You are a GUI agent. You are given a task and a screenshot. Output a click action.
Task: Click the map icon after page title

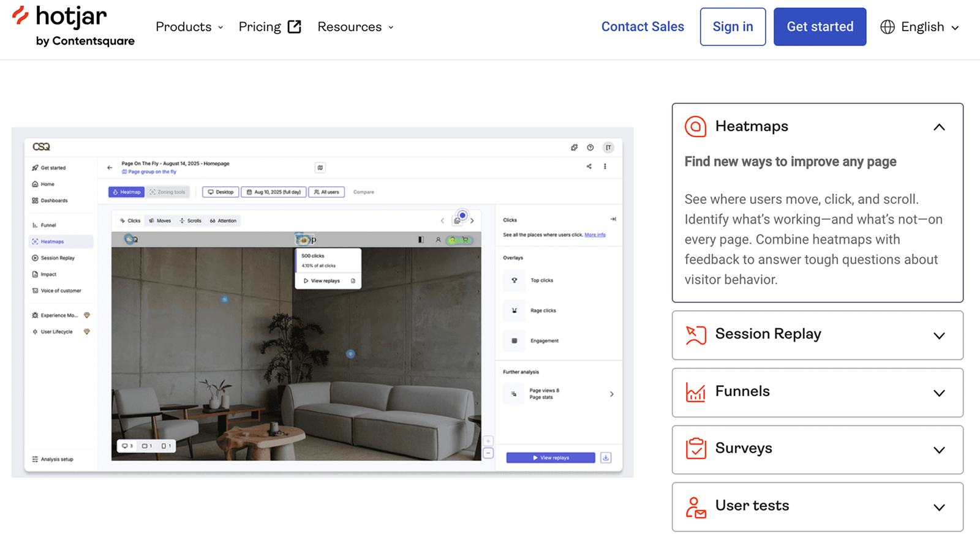pyautogui.click(x=320, y=168)
